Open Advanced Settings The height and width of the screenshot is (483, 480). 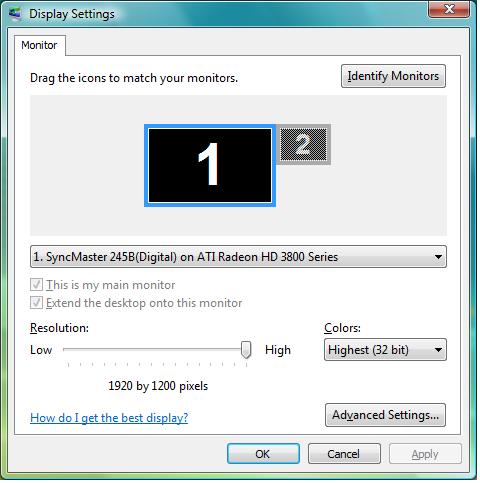click(x=385, y=415)
